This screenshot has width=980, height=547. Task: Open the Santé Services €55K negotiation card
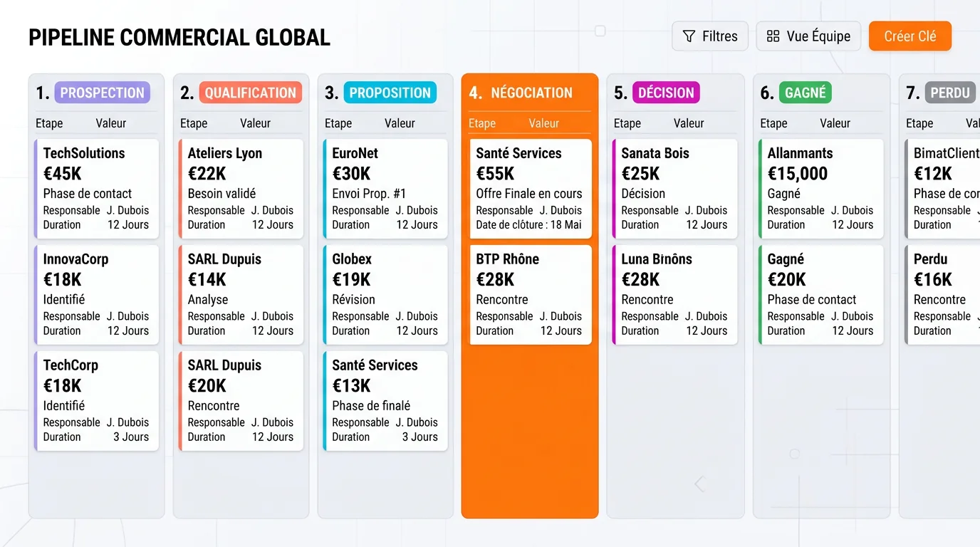point(530,189)
